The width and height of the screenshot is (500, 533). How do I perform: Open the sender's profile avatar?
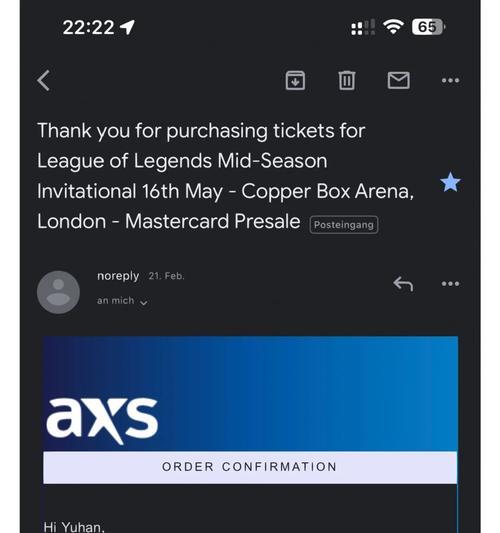[x=58, y=292]
